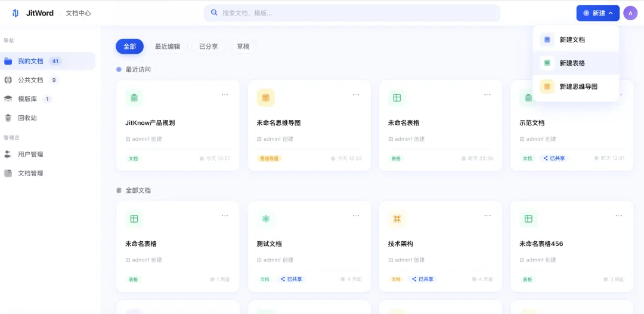
Task: Click the share icon on 技术架构
Action: [x=414, y=279]
